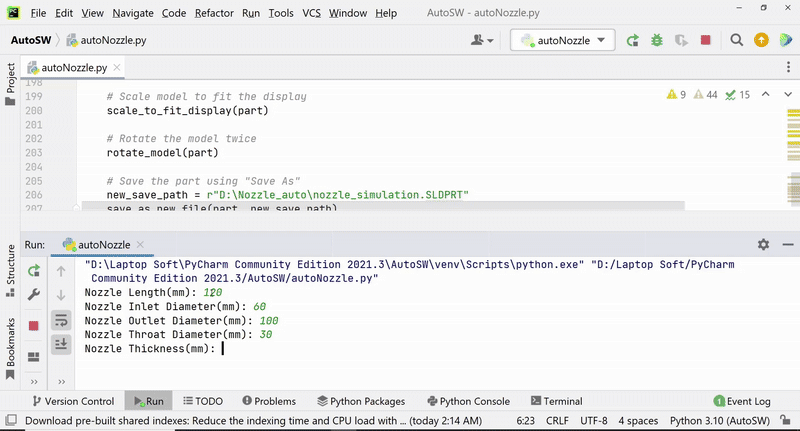Screen dimensions: 800x431
Task: Click the orange update arrow icon
Action: pyautogui.click(x=761, y=40)
